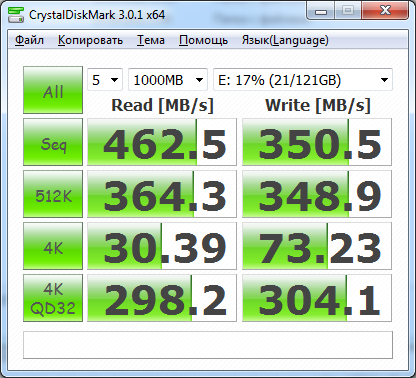Open the 1000MB test size dropdown

point(168,80)
